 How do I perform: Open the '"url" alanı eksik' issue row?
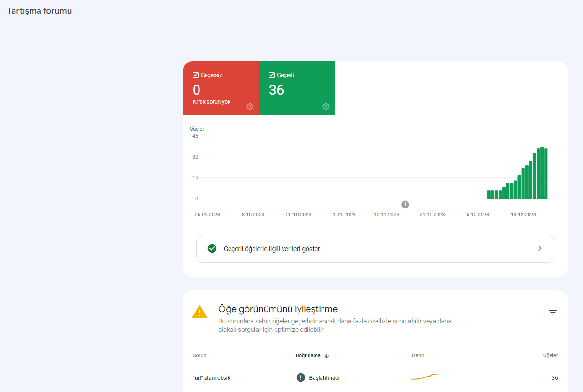375,378
